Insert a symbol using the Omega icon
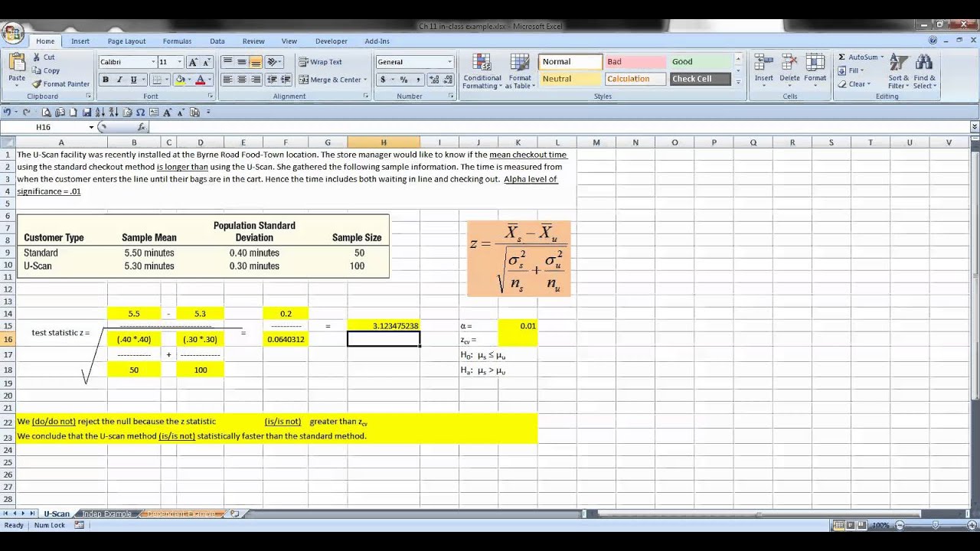This screenshot has width=980, height=551. 140,112
